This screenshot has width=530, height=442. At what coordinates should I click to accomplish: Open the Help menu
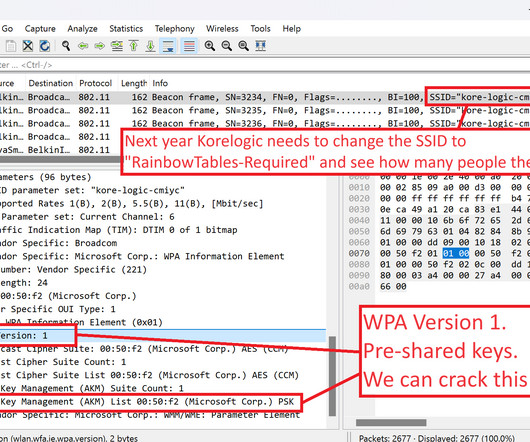(291, 29)
